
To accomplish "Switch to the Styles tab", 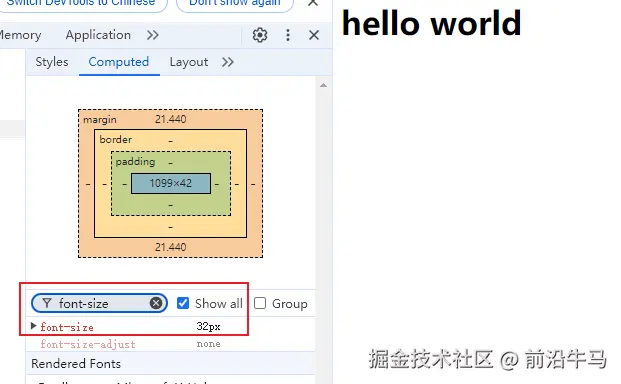I will pos(52,62).
